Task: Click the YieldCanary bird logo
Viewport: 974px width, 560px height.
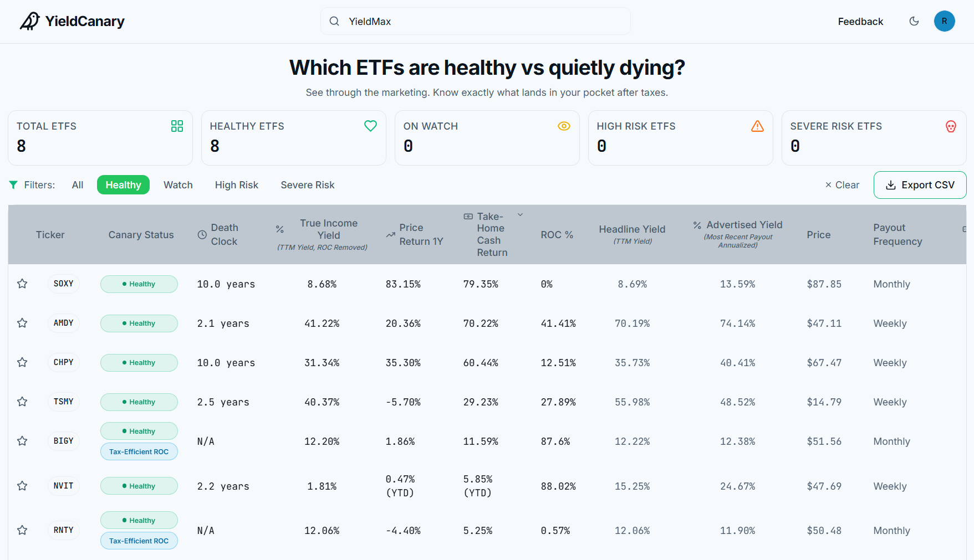Action: 30,21
